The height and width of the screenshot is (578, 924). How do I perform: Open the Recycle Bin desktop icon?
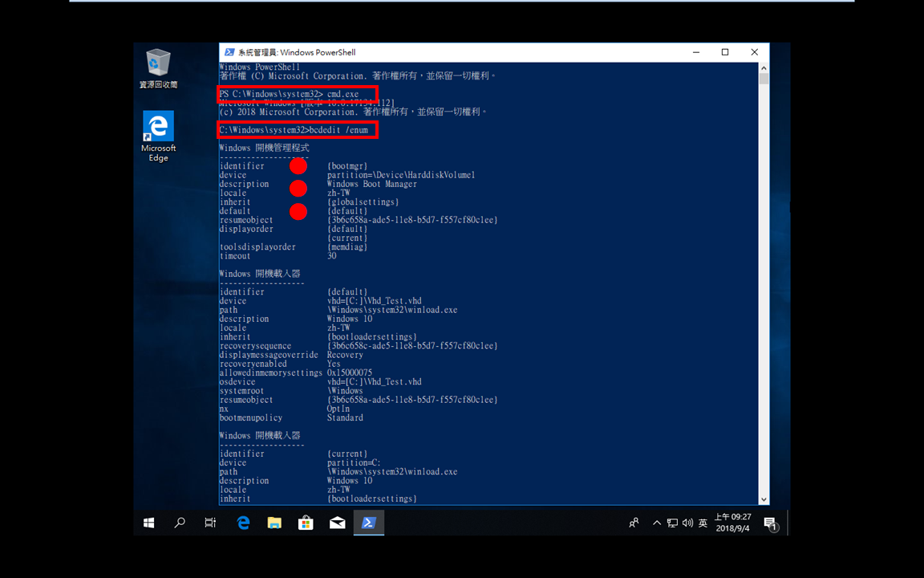click(158, 67)
